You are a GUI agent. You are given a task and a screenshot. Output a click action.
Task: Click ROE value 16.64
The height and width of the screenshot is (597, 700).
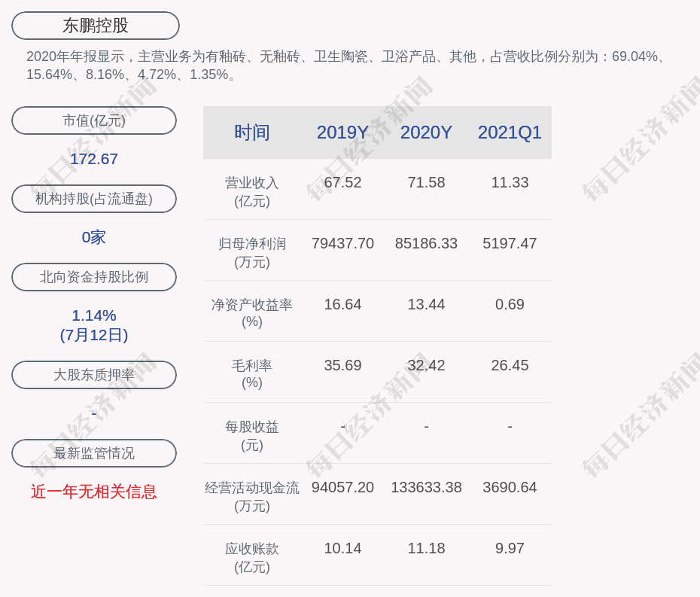[x=342, y=305]
